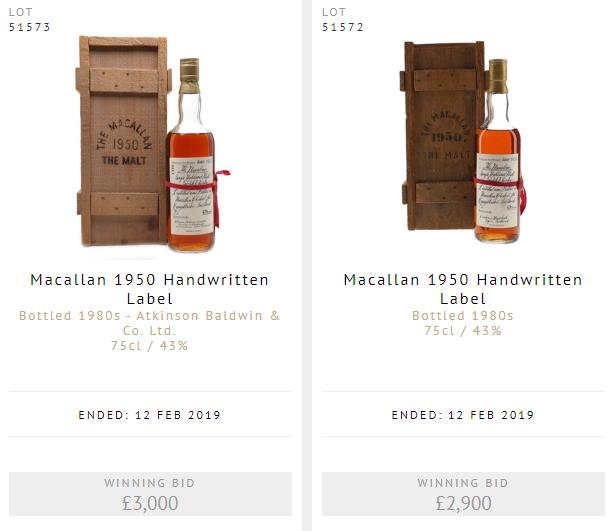Click the left card's 'ENDED: 12 FEB 2019' text
Image resolution: width=612 pixels, height=531 pixels.
point(150,415)
